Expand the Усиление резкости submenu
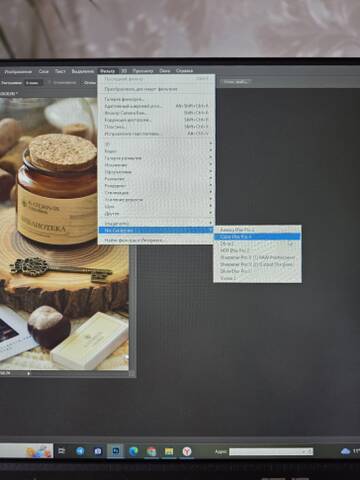The height and width of the screenshot is (480, 360). coord(156,200)
